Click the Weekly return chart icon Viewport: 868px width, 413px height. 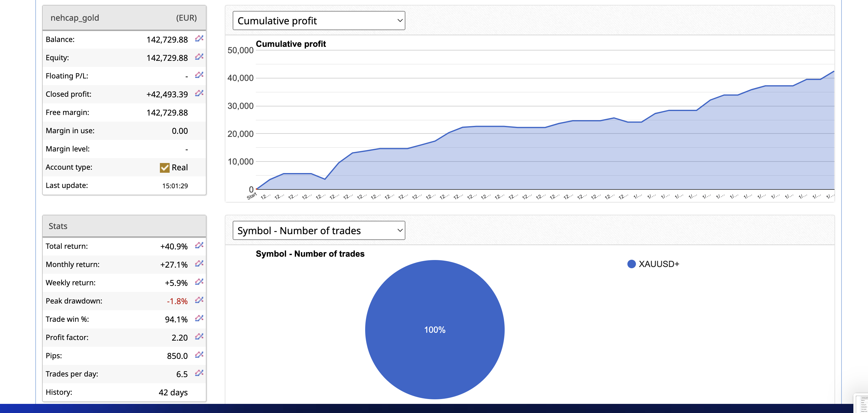[199, 282]
